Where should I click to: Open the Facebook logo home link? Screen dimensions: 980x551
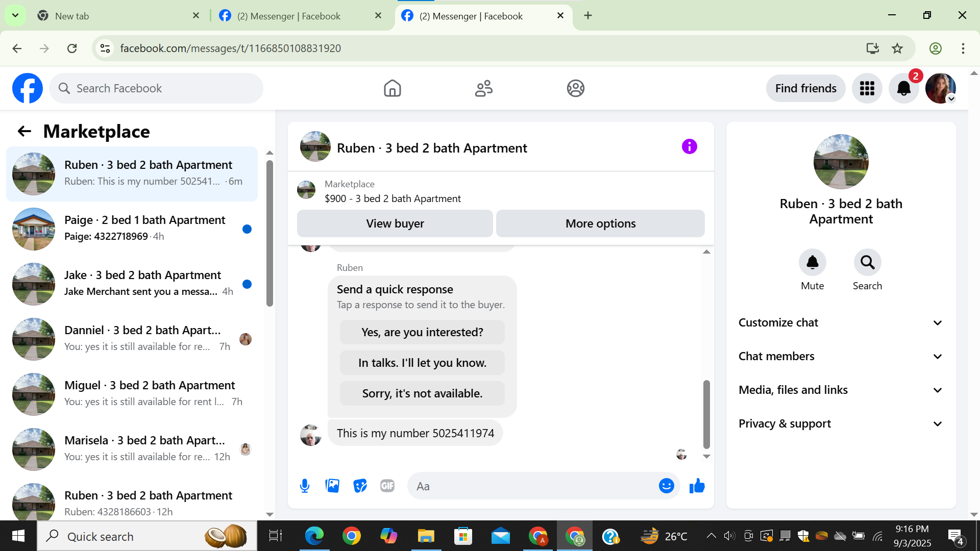pos(28,88)
